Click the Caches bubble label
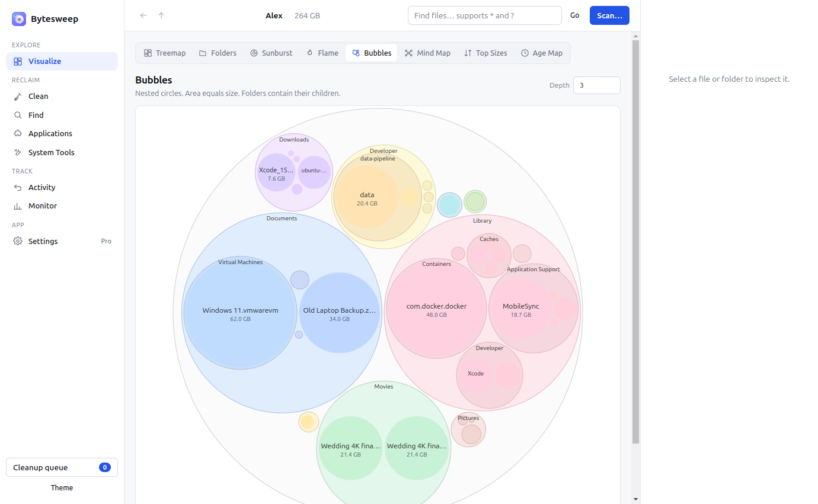This screenshot has width=818, height=504. (489, 239)
